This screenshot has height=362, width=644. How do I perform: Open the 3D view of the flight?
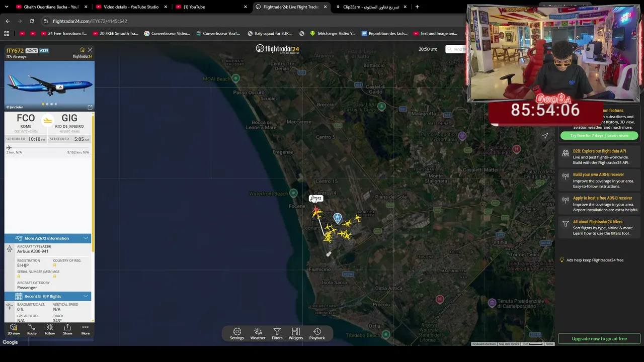(14, 330)
